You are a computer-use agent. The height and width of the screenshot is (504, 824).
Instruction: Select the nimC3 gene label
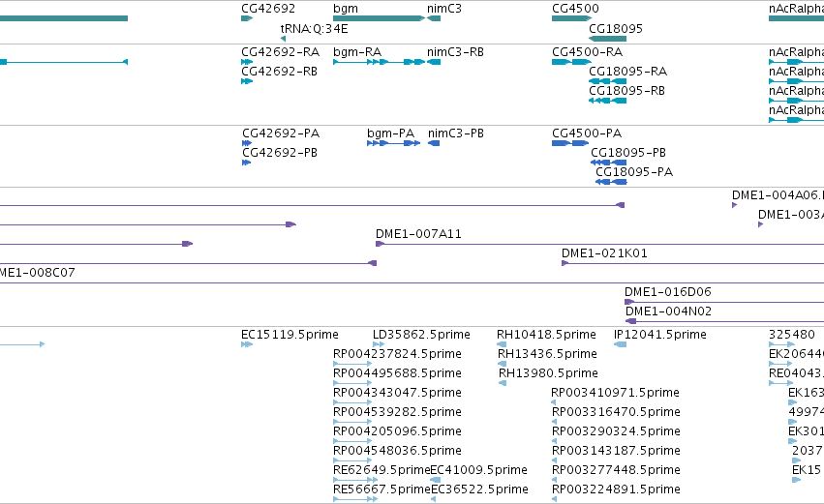point(444,9)
